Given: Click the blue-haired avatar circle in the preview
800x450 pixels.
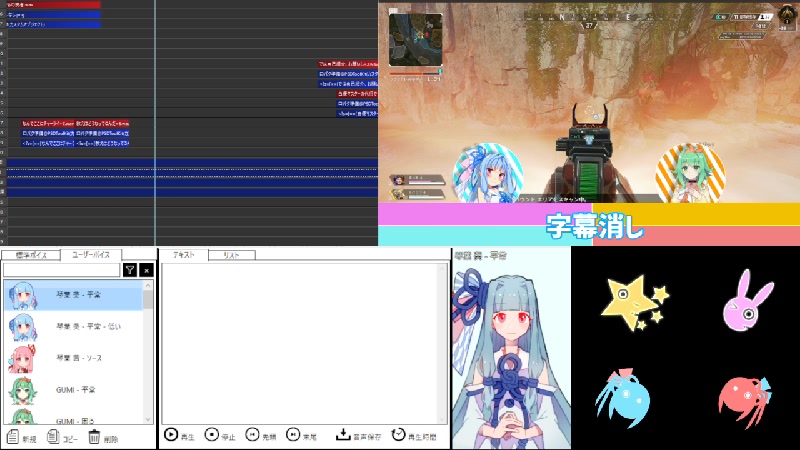Looking at the screenshot, I should pyautogui.click(x=488, y=173).
